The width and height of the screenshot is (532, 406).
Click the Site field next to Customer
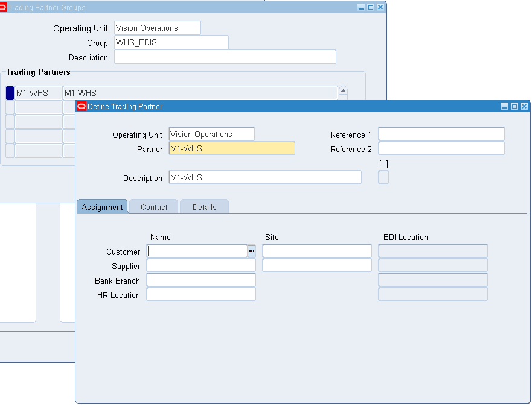click(x=316, y=250)
